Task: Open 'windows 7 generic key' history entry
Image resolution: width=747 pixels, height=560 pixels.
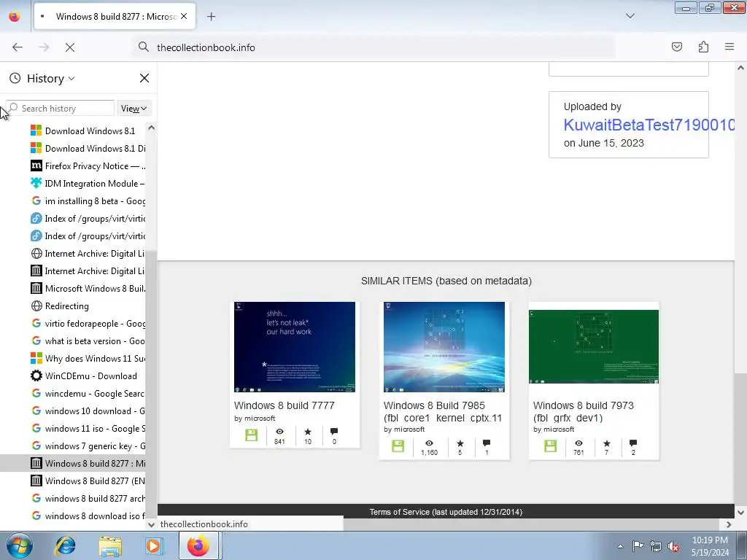Action: [x=88, y=446]
